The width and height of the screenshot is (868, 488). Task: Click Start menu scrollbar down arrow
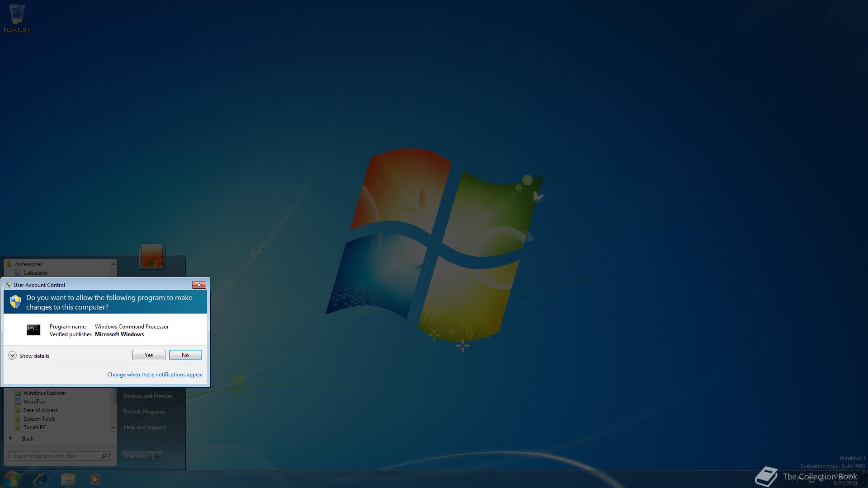click(x=113, y=427)
